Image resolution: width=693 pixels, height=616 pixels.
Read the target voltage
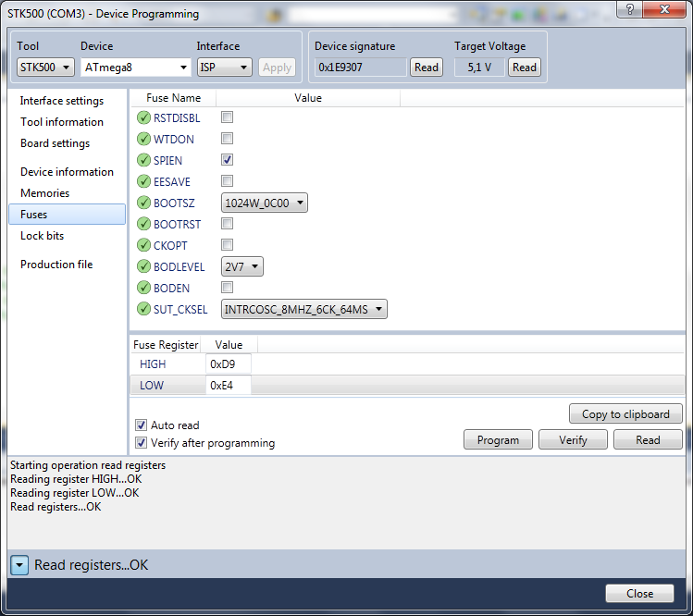point(525,68)
